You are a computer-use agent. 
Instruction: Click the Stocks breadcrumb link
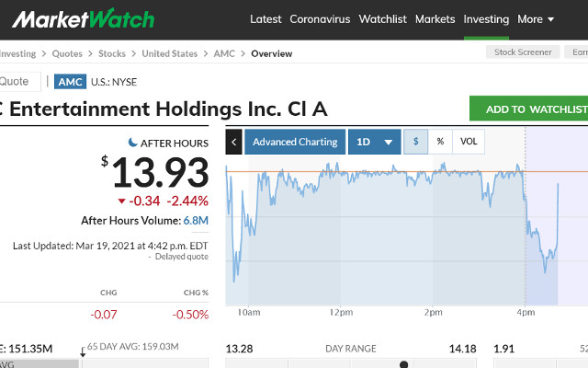pyautogui.click(x=112, y=53)
